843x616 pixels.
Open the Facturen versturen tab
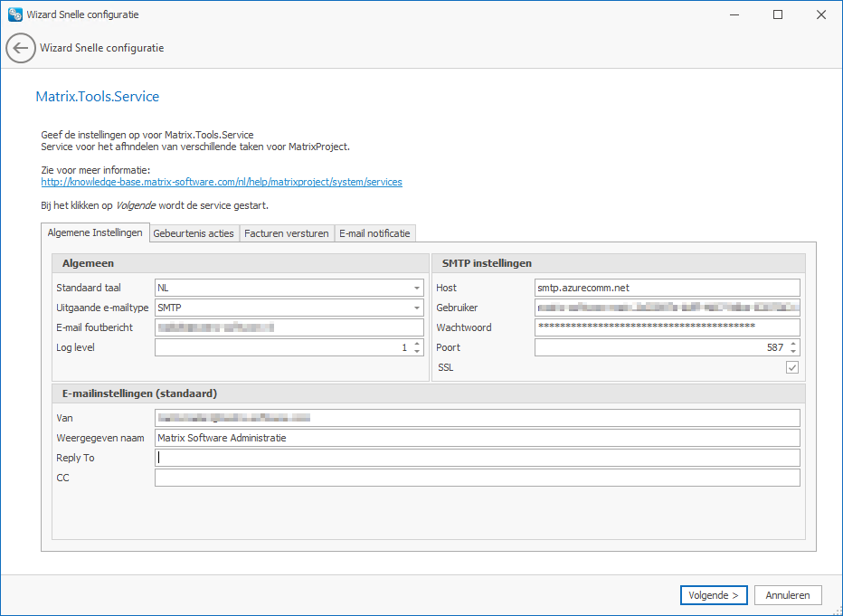click(x=286, y=232)
